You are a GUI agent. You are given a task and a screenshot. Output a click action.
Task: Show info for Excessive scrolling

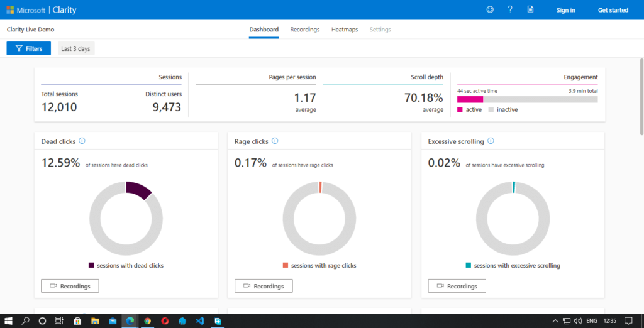click(x=491, y=141)
